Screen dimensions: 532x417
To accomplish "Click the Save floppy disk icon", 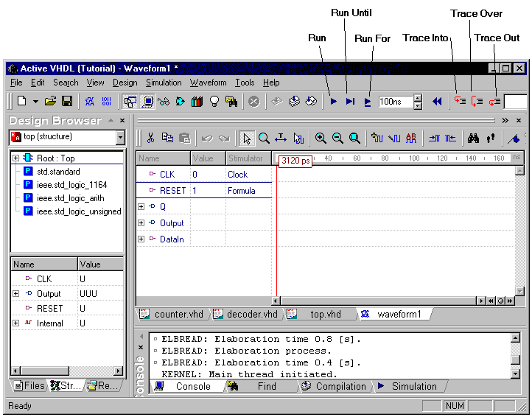I will point(67,102).
